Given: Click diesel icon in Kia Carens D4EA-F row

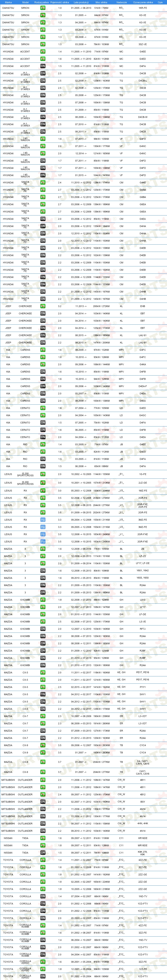Looking at the screenshot, I should [x=43, y=386].
